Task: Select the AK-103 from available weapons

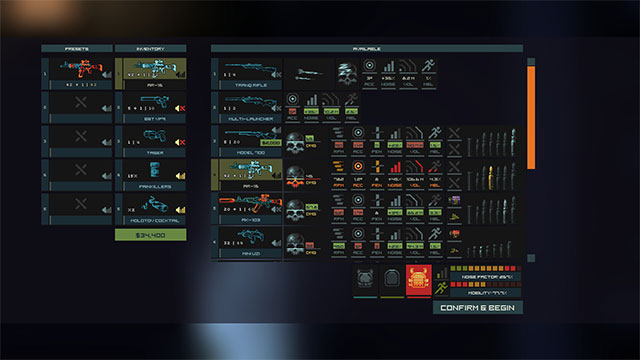Action: tap(247, 209)
